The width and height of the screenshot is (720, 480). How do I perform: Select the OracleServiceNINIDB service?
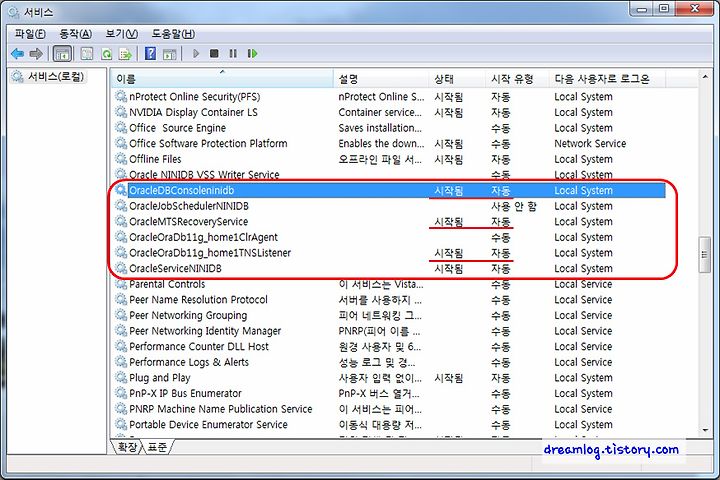pyautogui.click(x=389, y=269)
